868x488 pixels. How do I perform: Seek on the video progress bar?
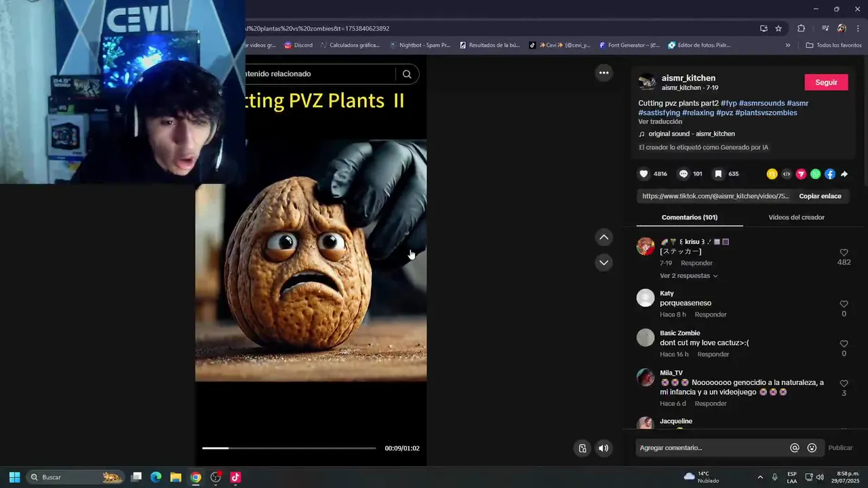point(289,448)
